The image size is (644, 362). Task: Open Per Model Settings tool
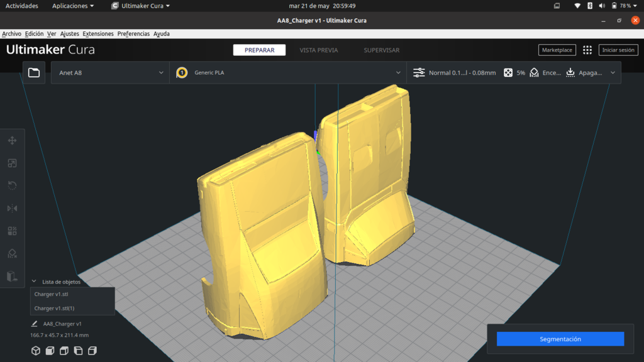(x=12, y=231)
